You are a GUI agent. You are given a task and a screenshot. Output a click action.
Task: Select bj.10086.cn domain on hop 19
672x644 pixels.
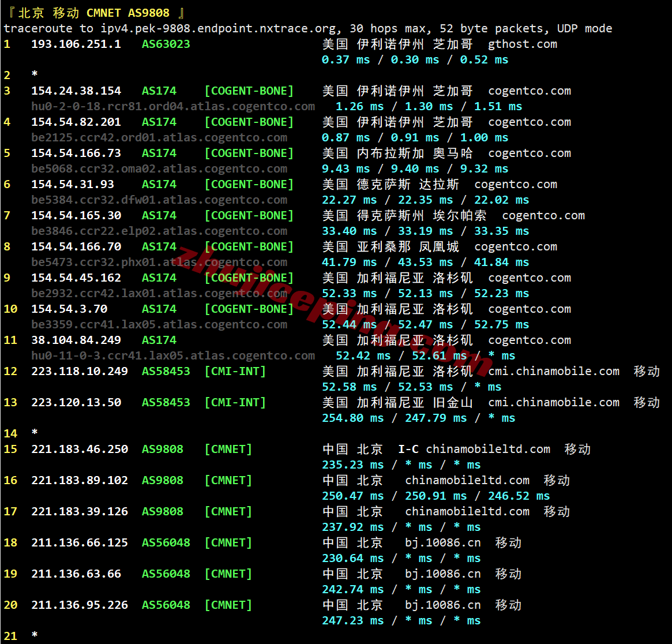coord(443,574)
